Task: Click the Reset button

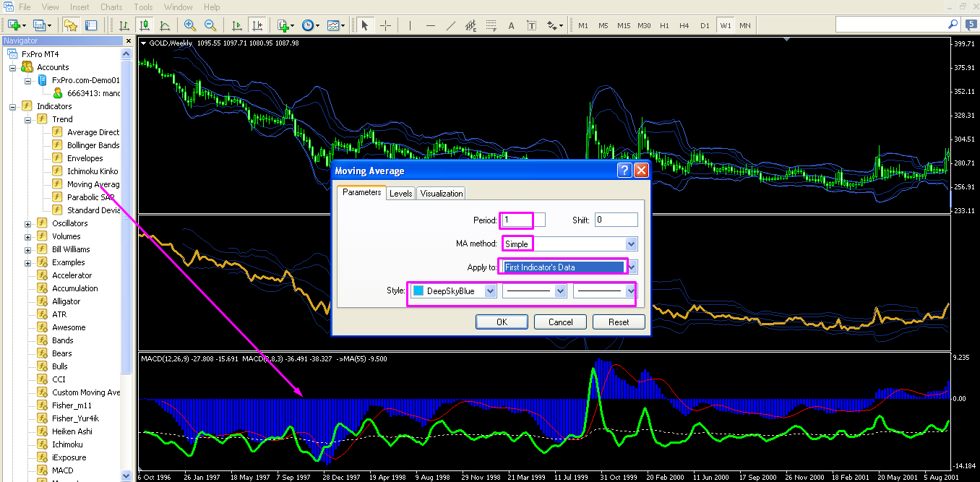Action: point(619,322)
